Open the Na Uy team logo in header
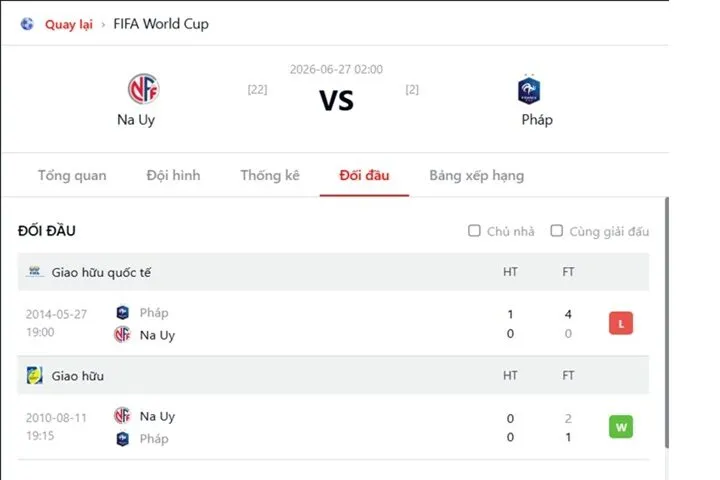 (x=143, y=89)
